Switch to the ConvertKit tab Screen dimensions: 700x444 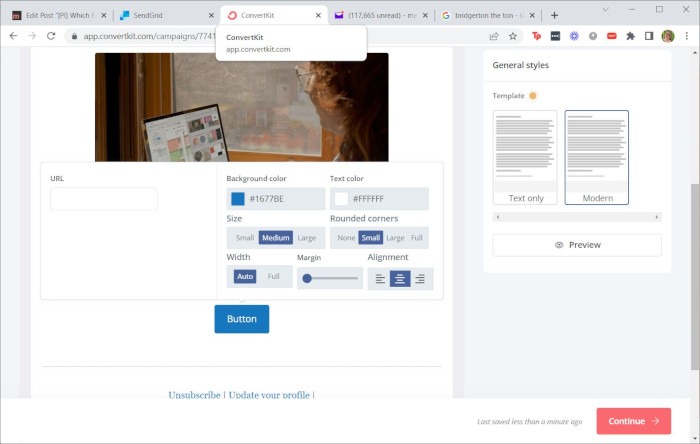pyautogui.click(x=273, y=15)
